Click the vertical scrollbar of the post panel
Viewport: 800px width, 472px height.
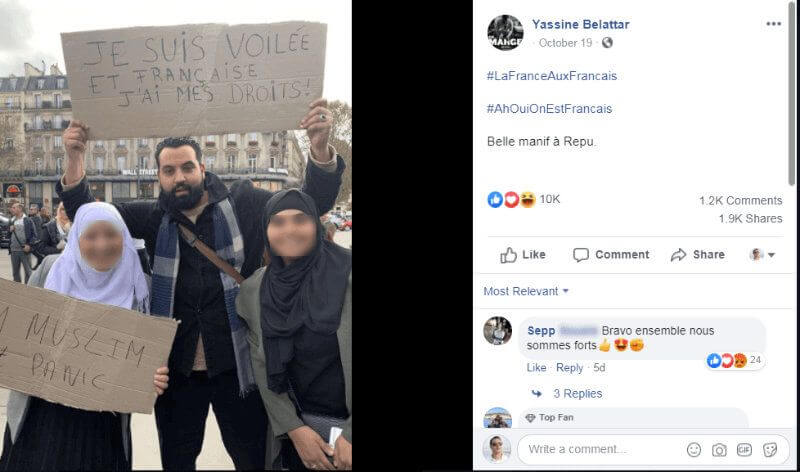(x=791, y=93)
